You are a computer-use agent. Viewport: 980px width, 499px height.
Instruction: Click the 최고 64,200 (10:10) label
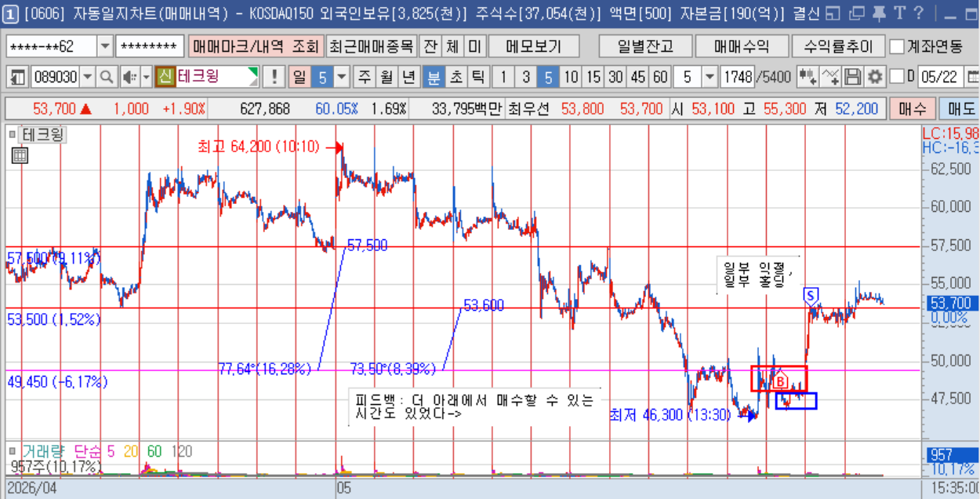(x=259, y=147)
